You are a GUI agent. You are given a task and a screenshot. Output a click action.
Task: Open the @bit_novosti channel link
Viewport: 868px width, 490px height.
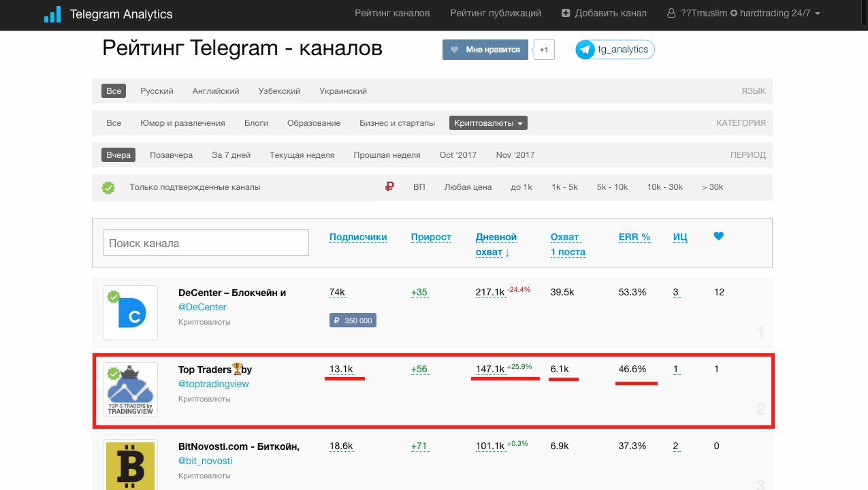pos(205,461)
